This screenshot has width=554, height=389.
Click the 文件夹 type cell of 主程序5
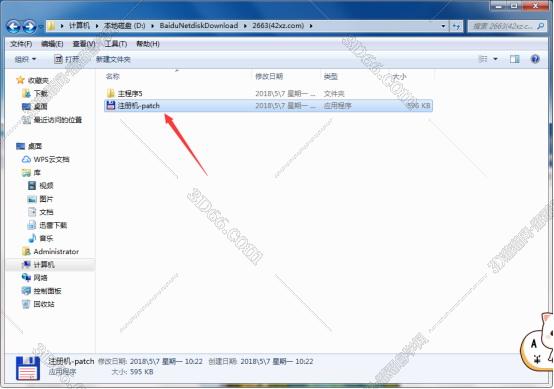coord(334,93)
